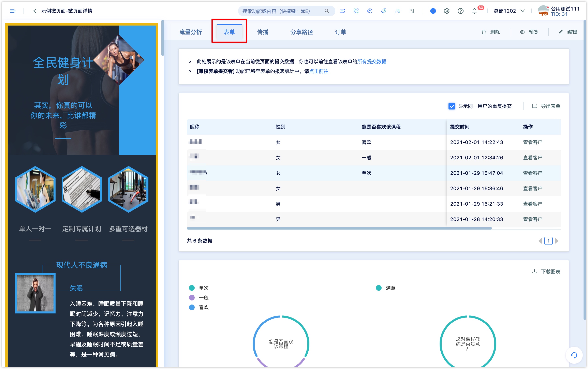Image resolution: width=588 pixels, height=369 pixels.
Task: Click the search magnifier icon
Action: tap(327, 11)
